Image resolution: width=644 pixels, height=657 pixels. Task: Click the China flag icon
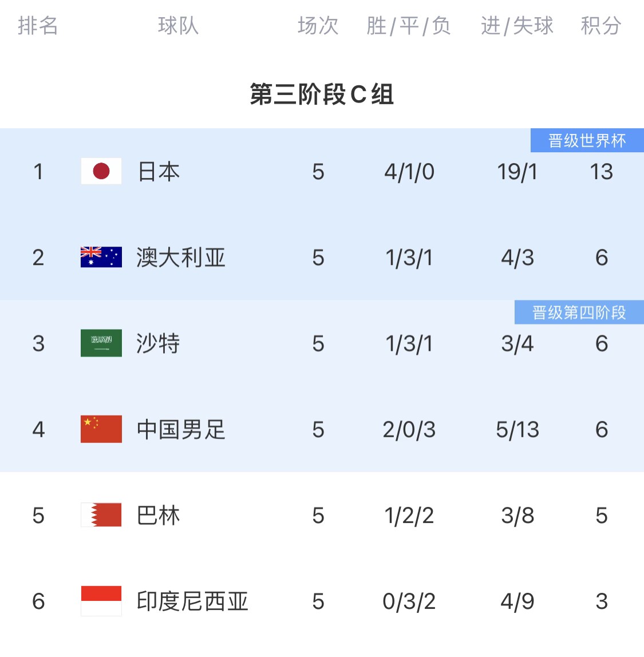coord(101,429)
